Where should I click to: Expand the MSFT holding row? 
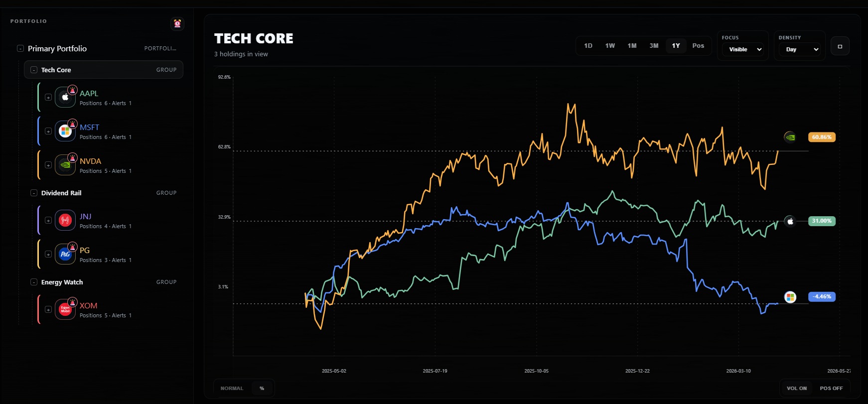pos(48,132)
